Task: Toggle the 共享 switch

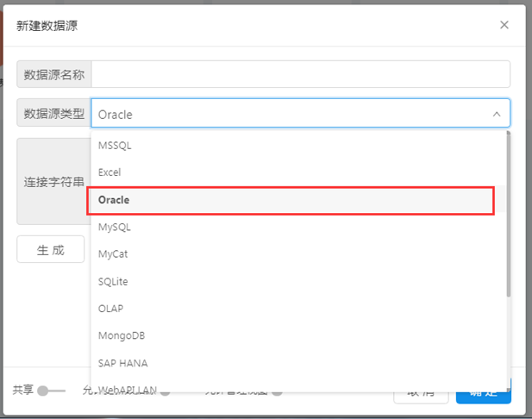Action: 51,391
